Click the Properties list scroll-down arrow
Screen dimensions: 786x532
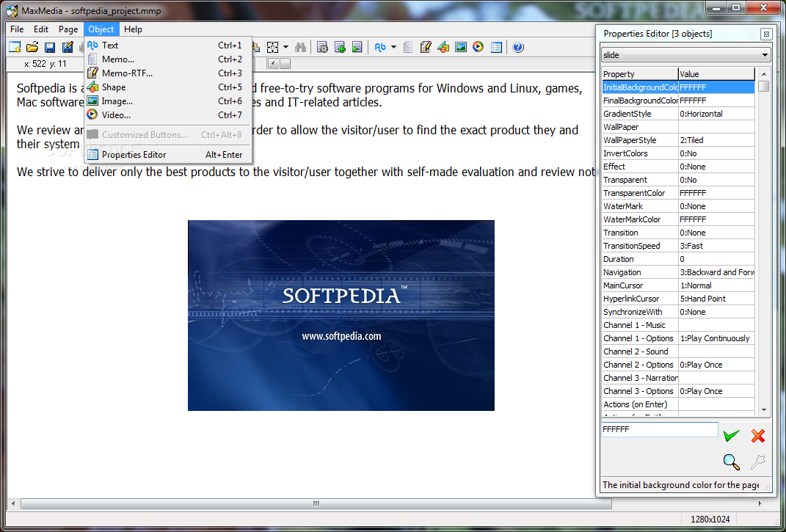pyautogui.click(x=764, y=409)
